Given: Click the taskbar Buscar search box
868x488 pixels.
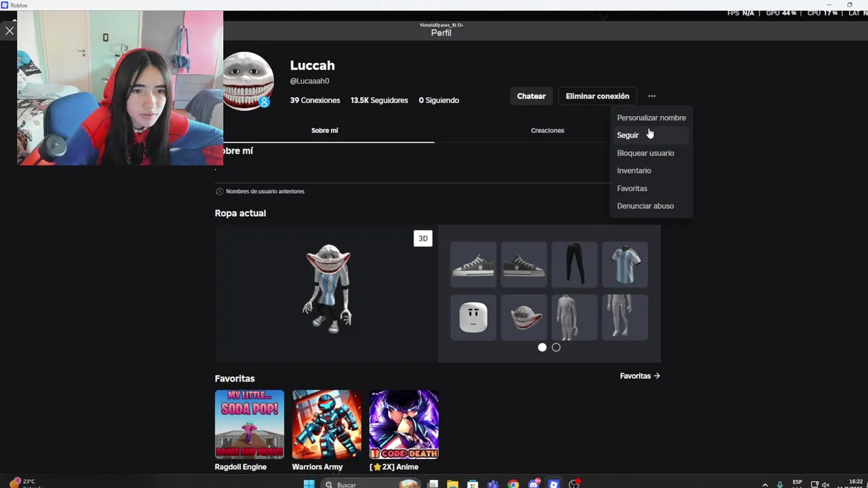Looking at the screenshot, I should click(x=372, y=485).
